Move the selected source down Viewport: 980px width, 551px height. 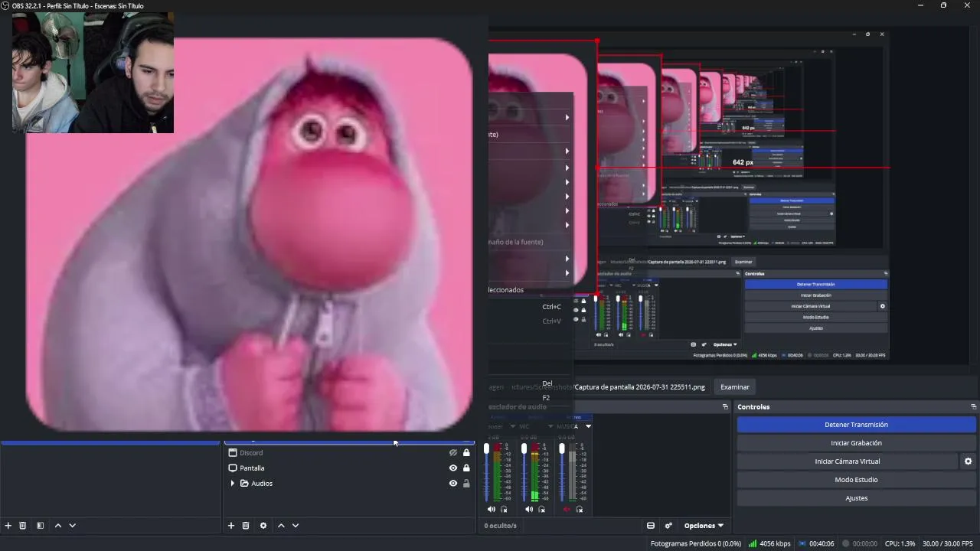coord(296,526)
